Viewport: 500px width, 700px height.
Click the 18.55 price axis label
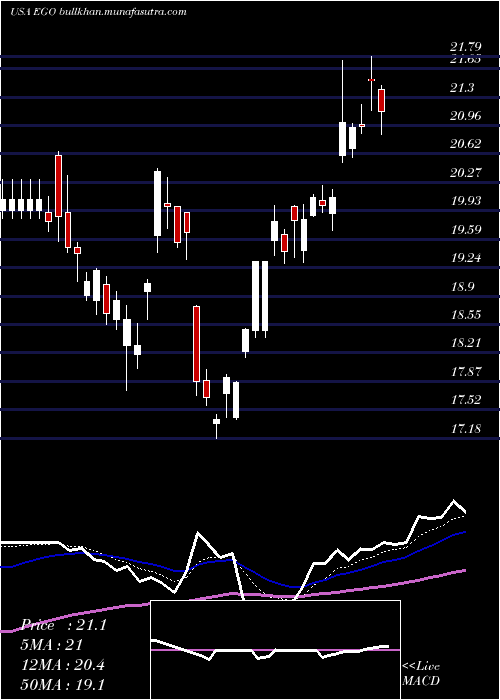pyautogui.click(x=466, y=315)
